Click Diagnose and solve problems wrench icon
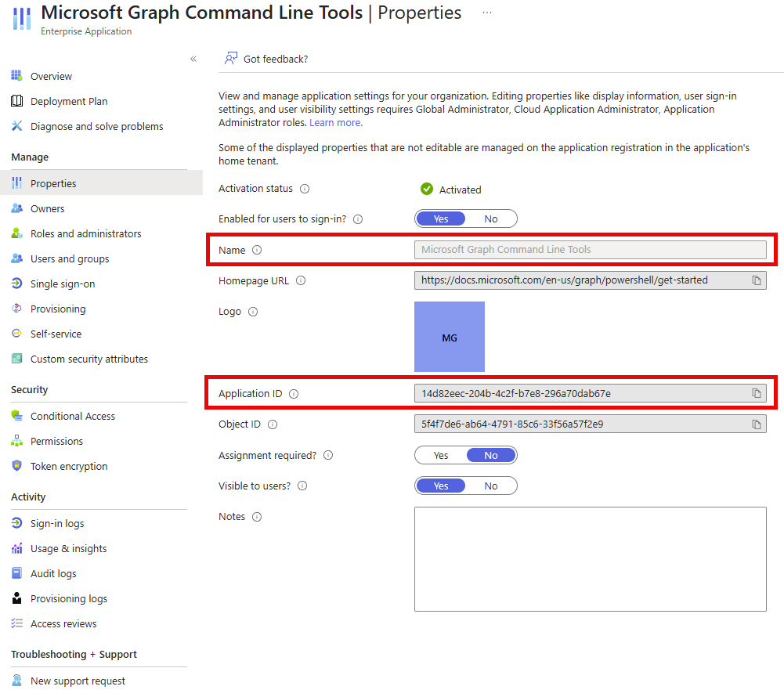The image size is (784, 697). pos(16,126)
